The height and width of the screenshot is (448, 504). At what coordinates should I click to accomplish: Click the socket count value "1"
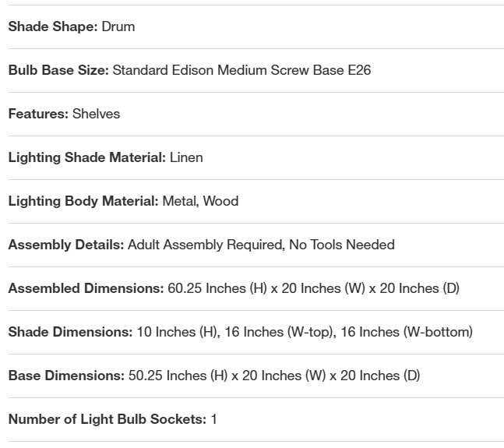(214, 419)
